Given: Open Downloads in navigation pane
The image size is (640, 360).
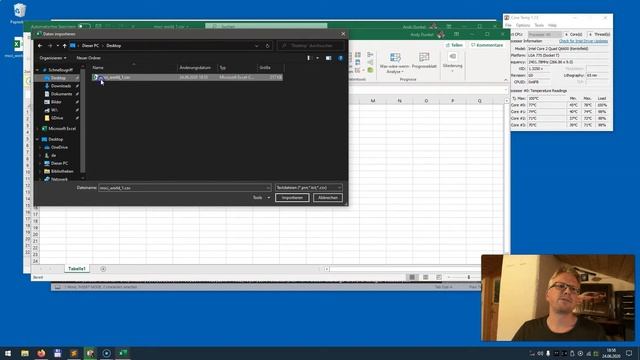Looking at the screenshot, I should 61,86.
